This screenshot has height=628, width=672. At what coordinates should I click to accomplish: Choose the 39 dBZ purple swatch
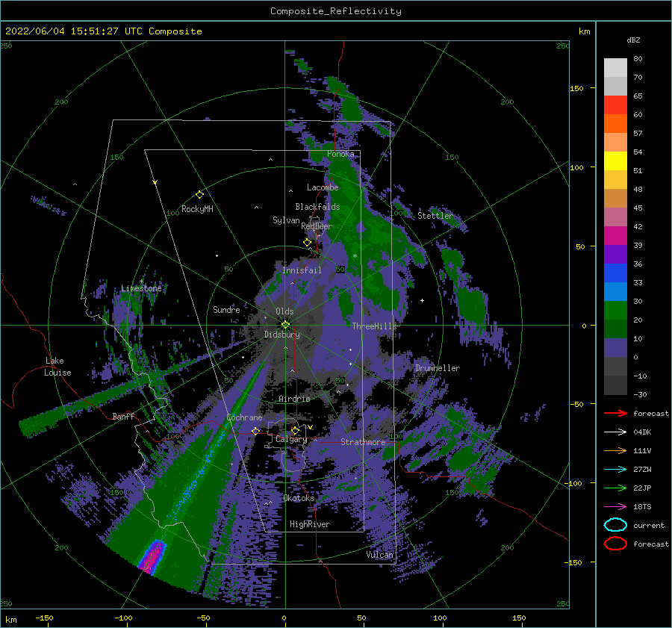615,254
